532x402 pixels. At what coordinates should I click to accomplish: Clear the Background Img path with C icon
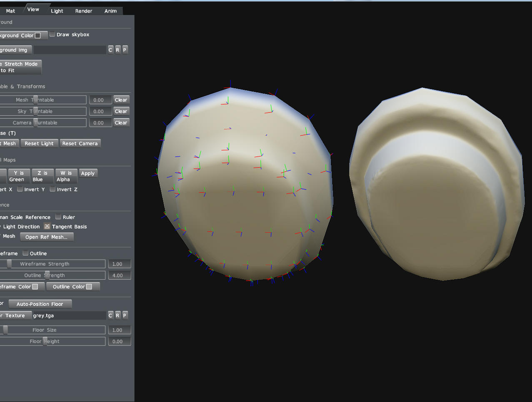click(110, 49)
